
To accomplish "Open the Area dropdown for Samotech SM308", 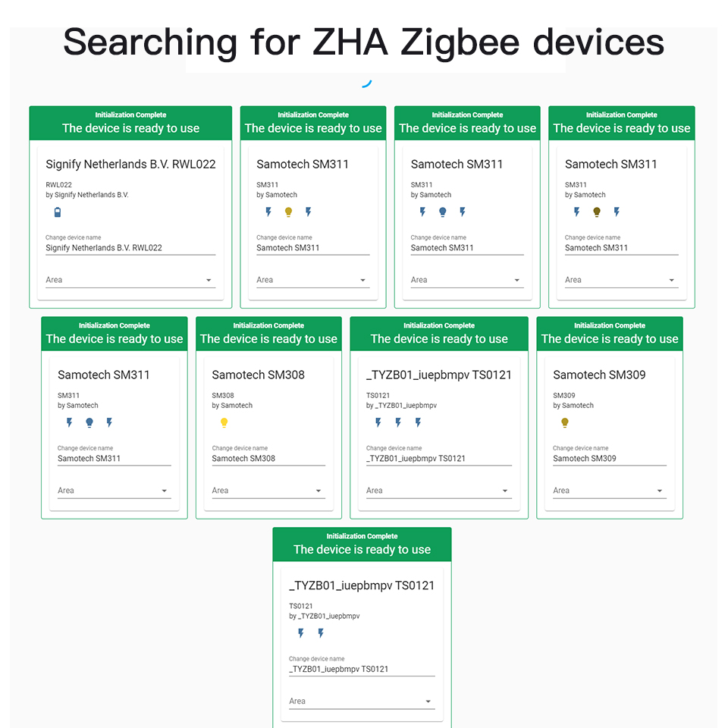I will [268, 491].
